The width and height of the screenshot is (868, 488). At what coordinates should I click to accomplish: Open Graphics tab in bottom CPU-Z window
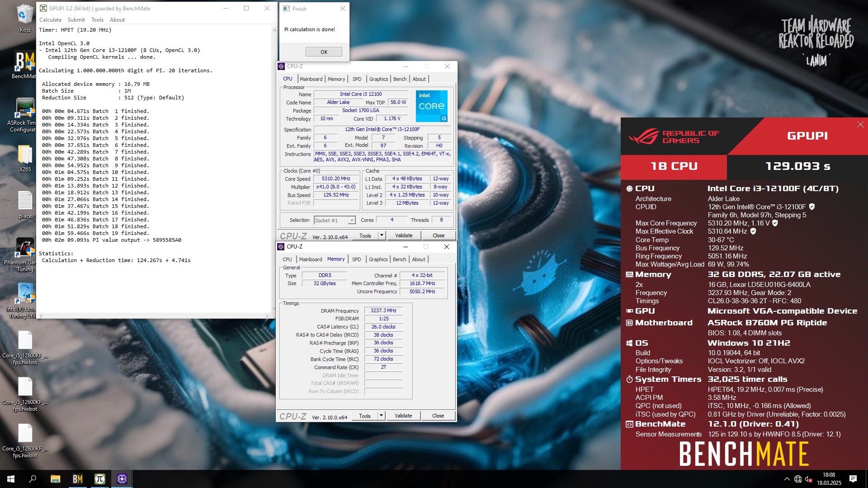[378, 259]
